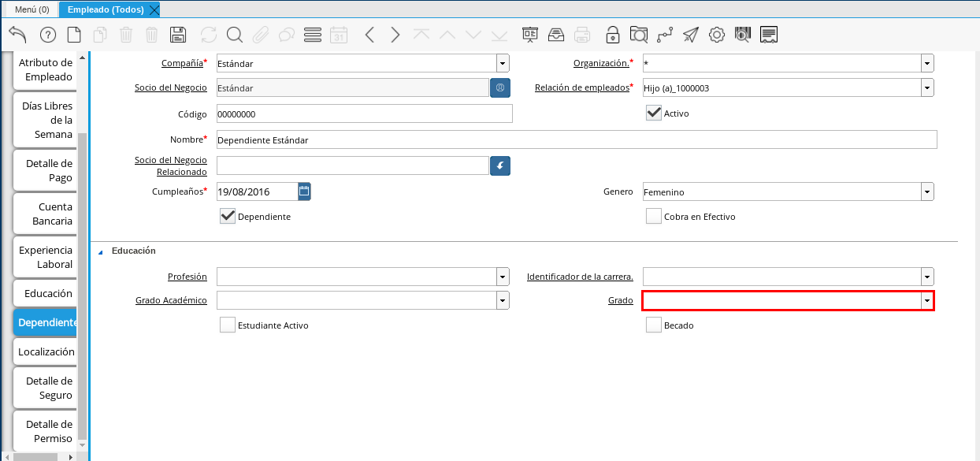This screenshot has width=980, height=461.
Task: Open the Localización side tab
Action: pos(46,351)
